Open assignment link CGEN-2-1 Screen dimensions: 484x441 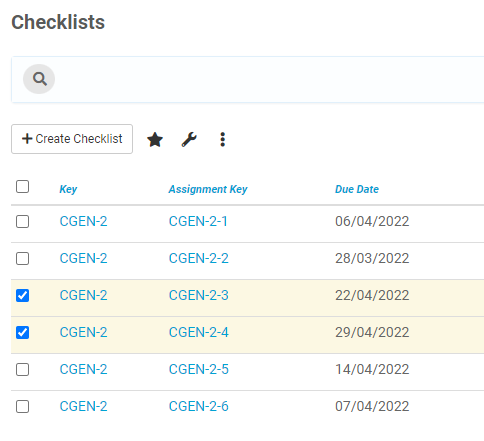[198, 221]
